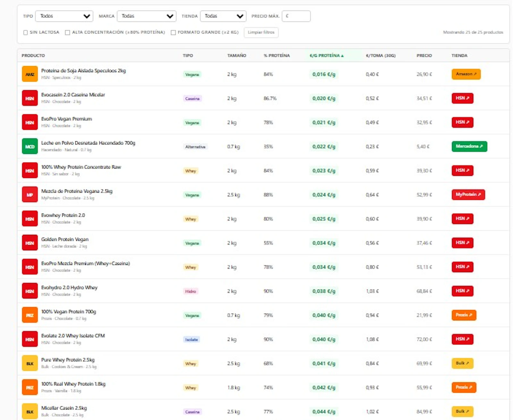Sort by €/G Proteína column header
The height and width of the screenshot is (420, 513).
coord(326,56)
